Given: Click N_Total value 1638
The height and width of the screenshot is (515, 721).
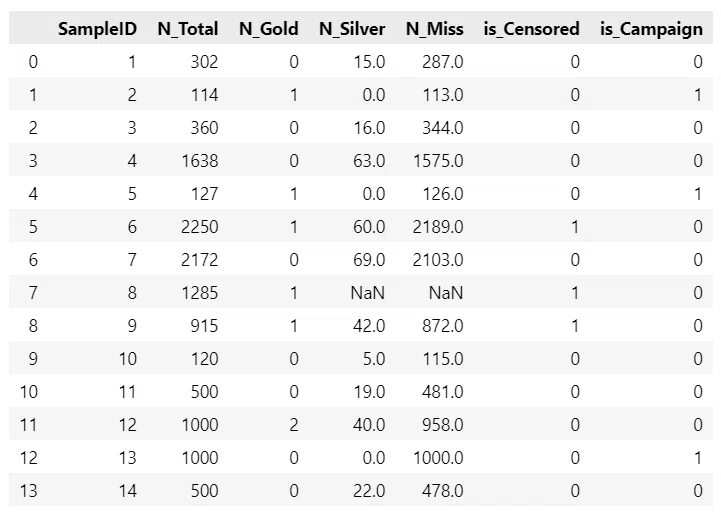Looking at the screenshot, I should click(x=200, y=161).
